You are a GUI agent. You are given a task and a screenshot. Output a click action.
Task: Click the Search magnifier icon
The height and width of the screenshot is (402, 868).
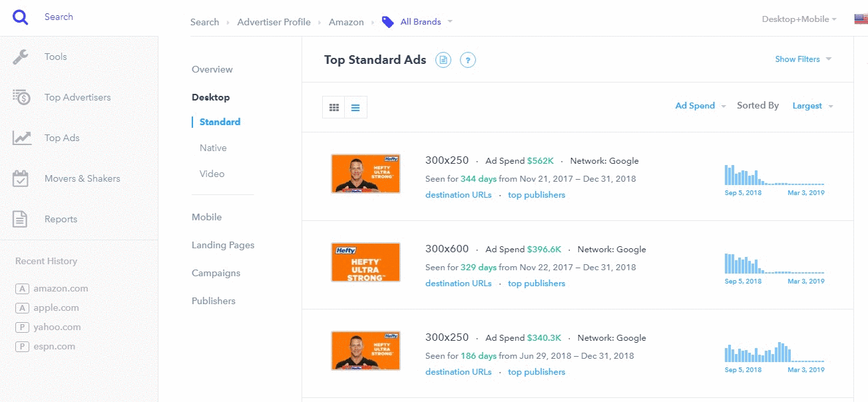[x=21, y=17]
